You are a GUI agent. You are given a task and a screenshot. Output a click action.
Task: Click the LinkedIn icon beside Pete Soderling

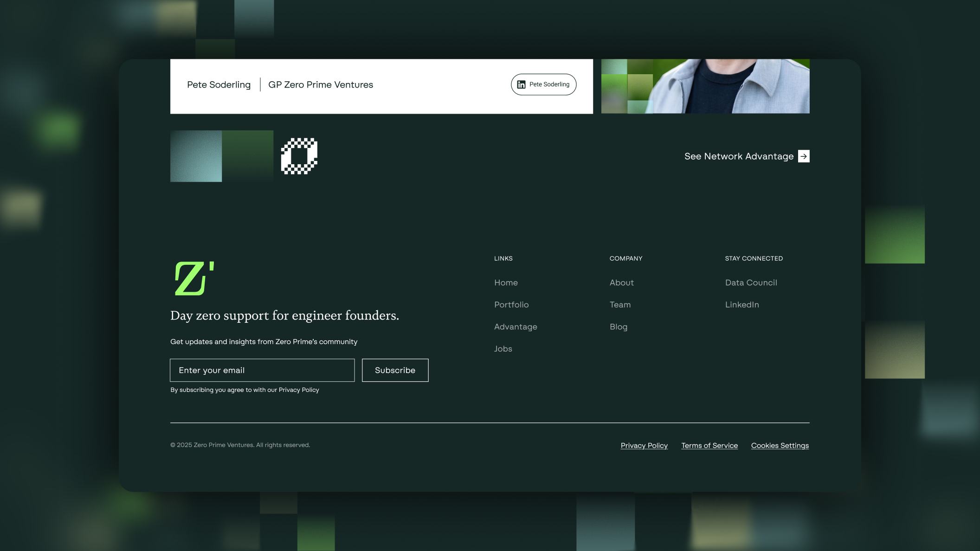pyautogui.click(x=522, y=84)
